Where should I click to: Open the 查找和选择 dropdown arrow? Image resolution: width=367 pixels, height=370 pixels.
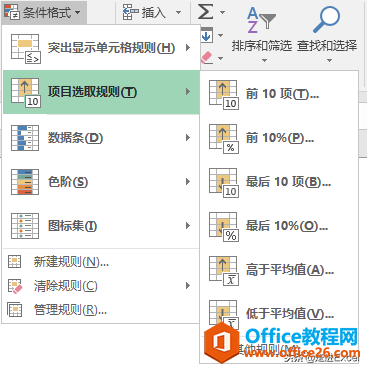coord(329,60)
